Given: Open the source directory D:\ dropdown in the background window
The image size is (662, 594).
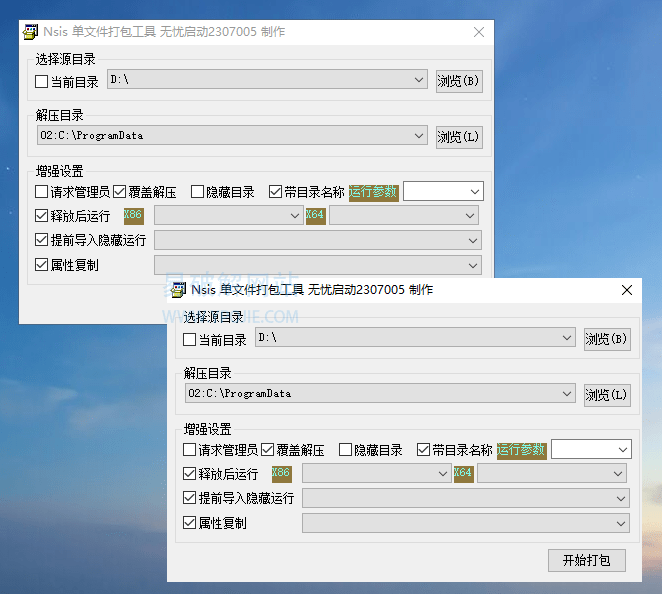Looking at the screenshot, I should click(418, 80).
